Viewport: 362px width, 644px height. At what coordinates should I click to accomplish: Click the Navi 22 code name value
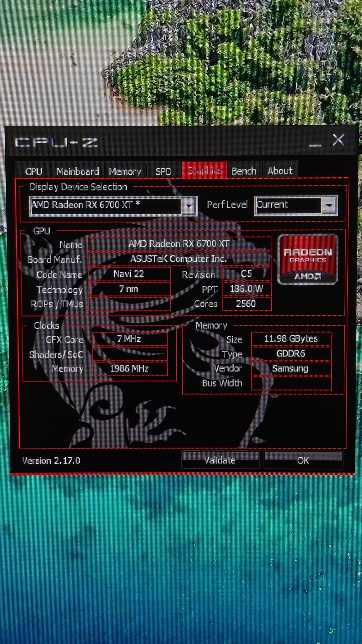coord(129,274)
